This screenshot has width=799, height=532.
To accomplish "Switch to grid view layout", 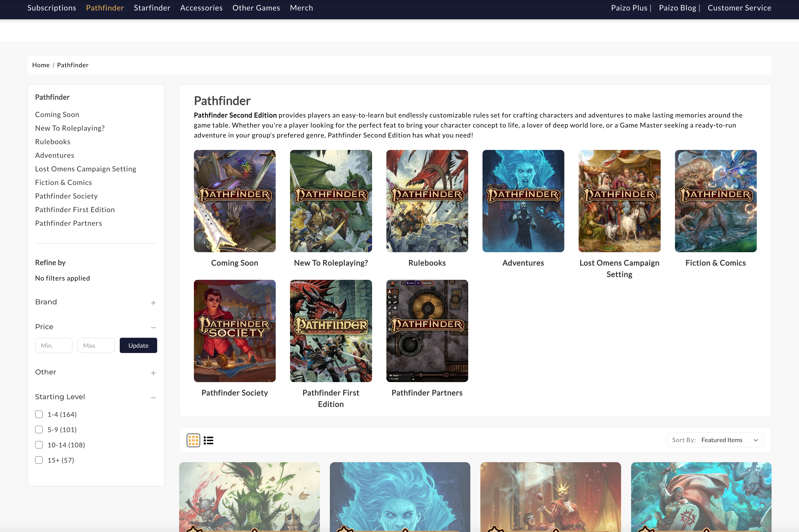I will tap(193, 440).
